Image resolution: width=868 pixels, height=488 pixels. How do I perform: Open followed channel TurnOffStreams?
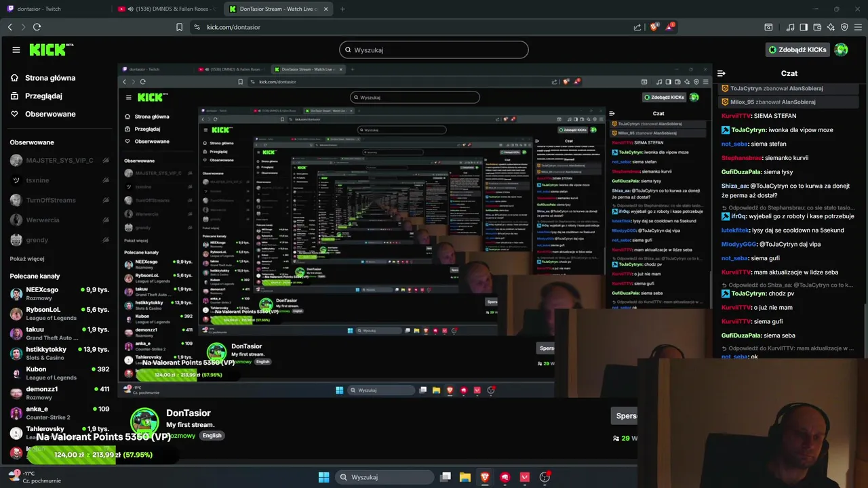60,200
